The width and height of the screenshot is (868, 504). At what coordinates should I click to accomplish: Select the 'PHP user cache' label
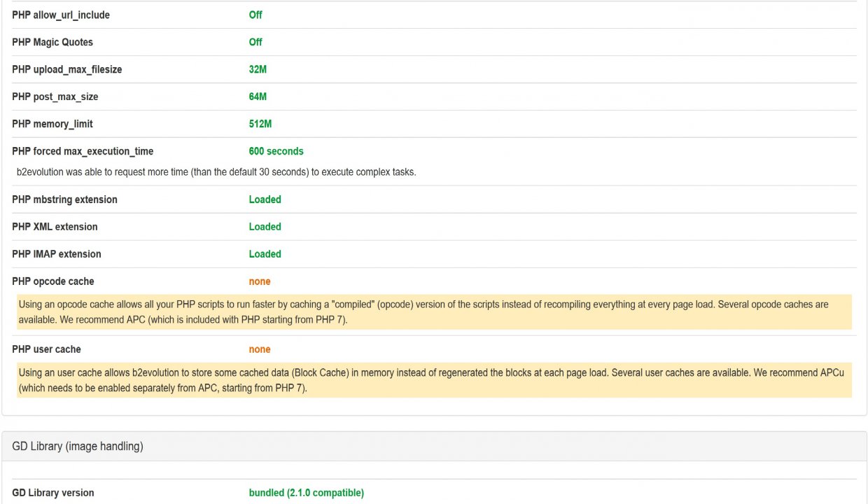point(46,349)
